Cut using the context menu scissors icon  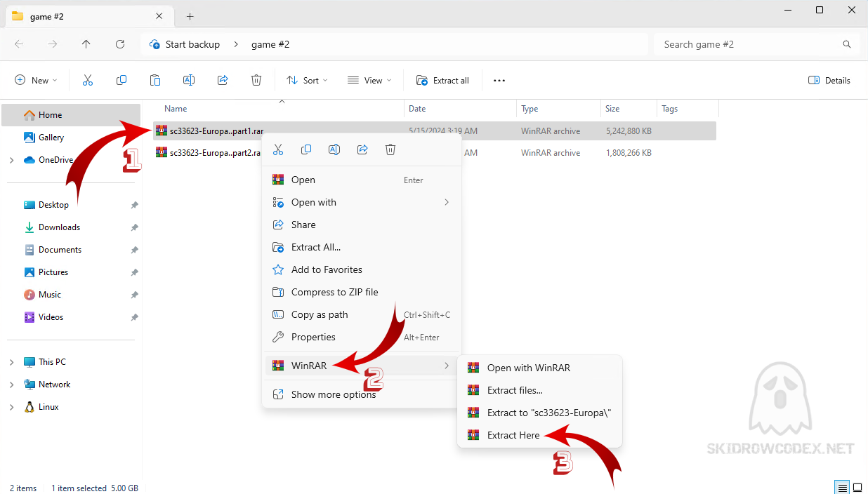[x=278, y=149]
